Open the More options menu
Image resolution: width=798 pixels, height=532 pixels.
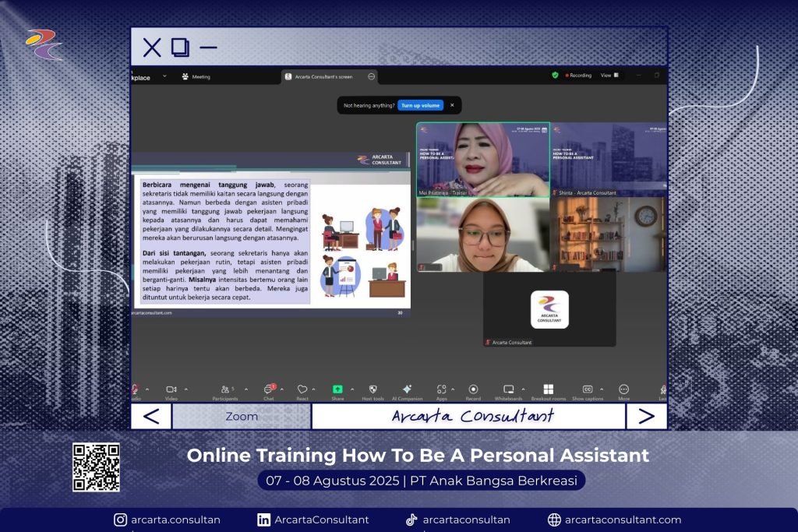623,389
